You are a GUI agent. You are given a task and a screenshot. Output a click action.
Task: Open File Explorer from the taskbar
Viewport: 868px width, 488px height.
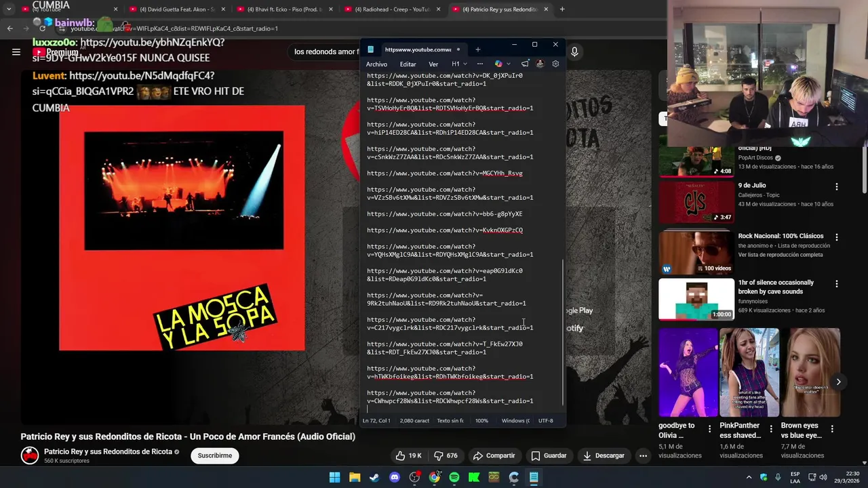click(x=355, y=477)
